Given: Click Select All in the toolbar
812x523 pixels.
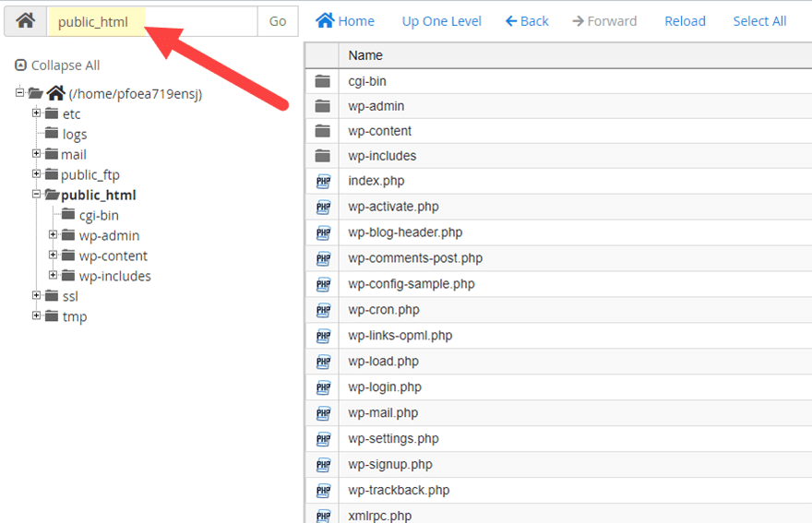Looking at the screenshot, I should [759, 21].
